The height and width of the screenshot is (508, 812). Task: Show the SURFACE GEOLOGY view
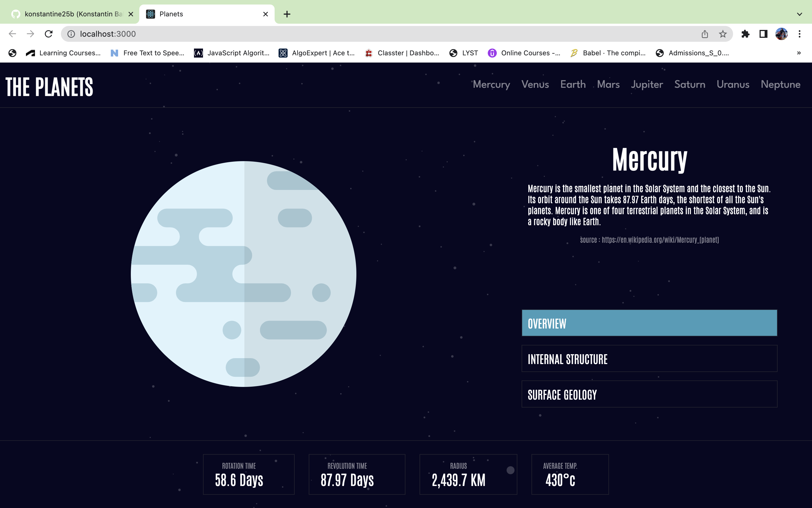649,394
